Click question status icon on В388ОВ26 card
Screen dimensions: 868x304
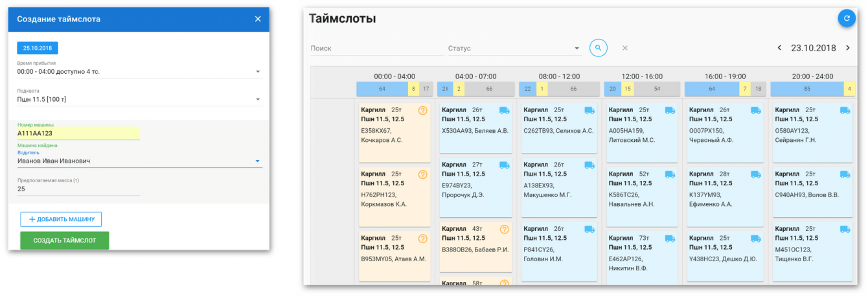(504, 229)
